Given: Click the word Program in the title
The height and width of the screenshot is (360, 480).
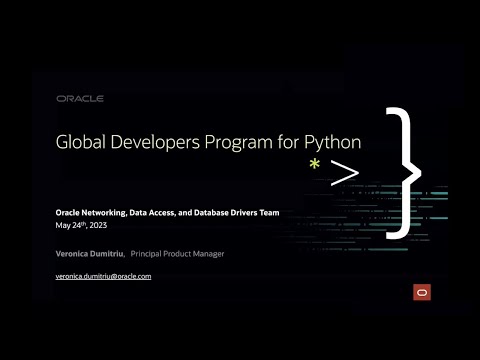Looking at the screenshot, I should tap(239, 143).
